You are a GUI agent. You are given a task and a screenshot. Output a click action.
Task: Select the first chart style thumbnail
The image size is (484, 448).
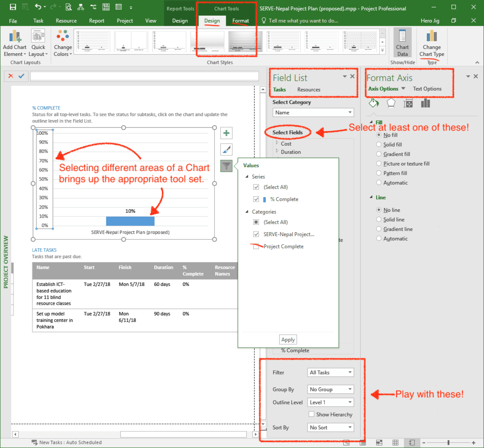(93, 42)
